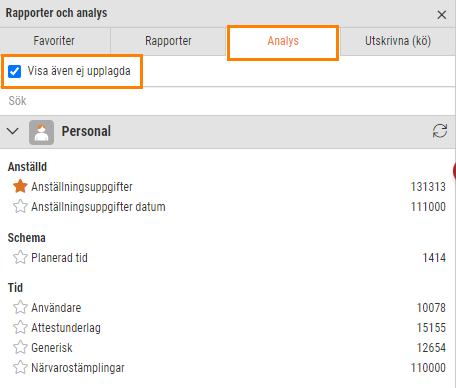Open the Attestunderlag analysis
The image size is (456, 388).
pyautogui.click(x=66, y=328)
